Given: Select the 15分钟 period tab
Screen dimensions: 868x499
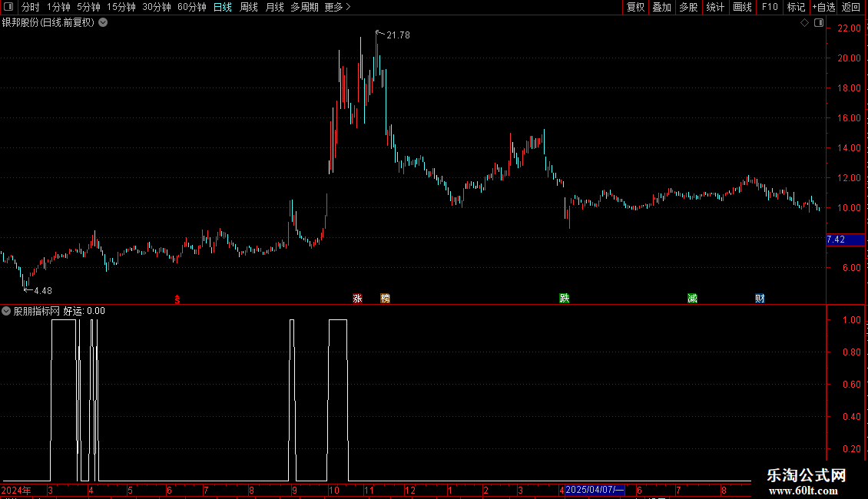Looking at the screenshot, I should 121,7.
